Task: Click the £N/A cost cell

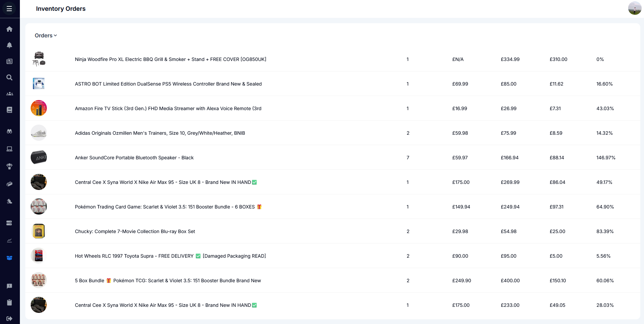Action: point(458,59)
